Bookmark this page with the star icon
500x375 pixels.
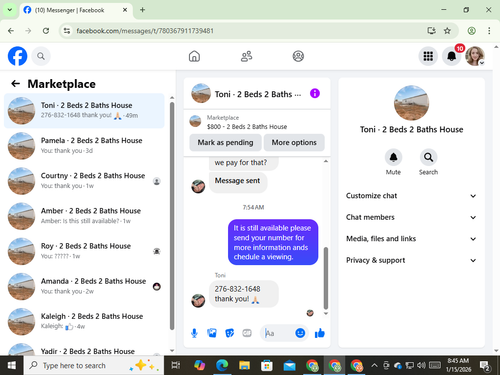(447, 31)
